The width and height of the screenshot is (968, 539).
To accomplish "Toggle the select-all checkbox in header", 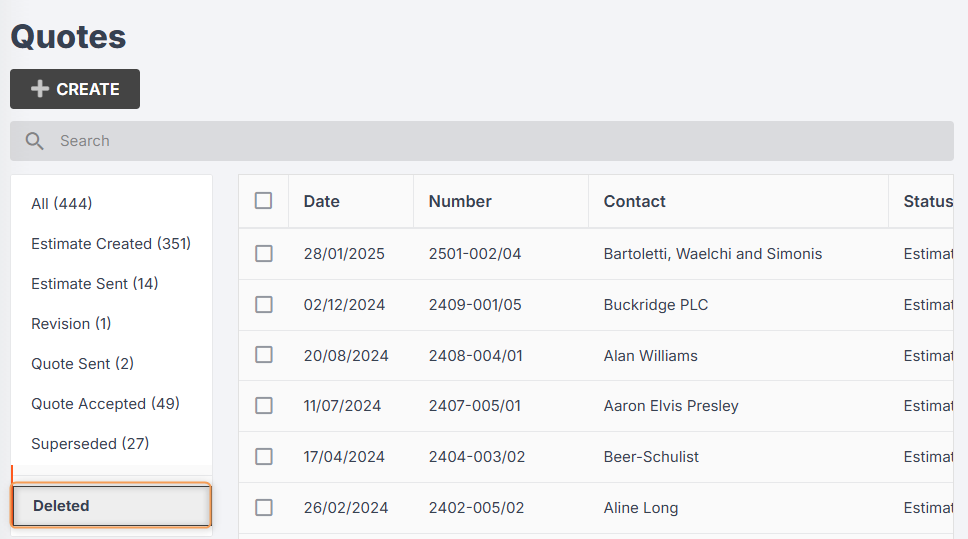I will (x=264, y=201).
